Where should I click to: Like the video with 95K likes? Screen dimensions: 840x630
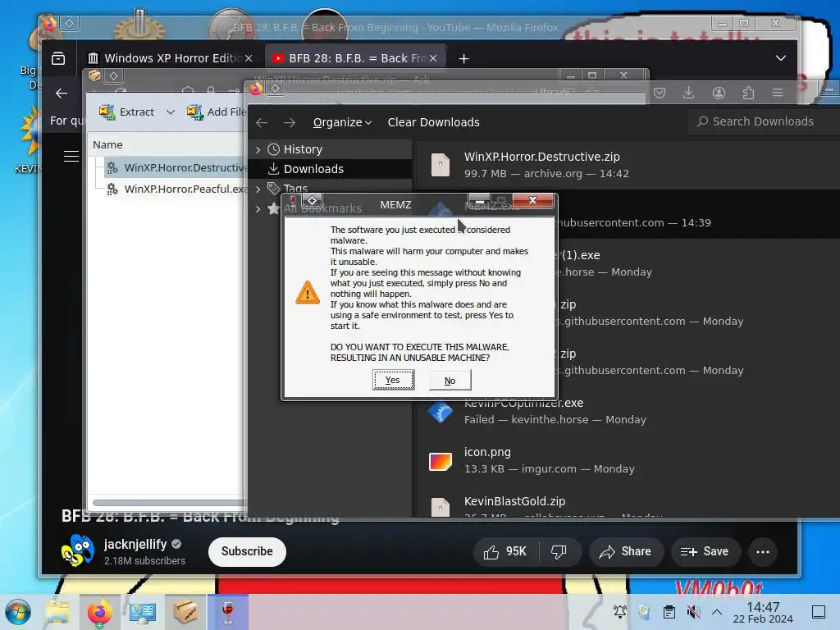505,552
